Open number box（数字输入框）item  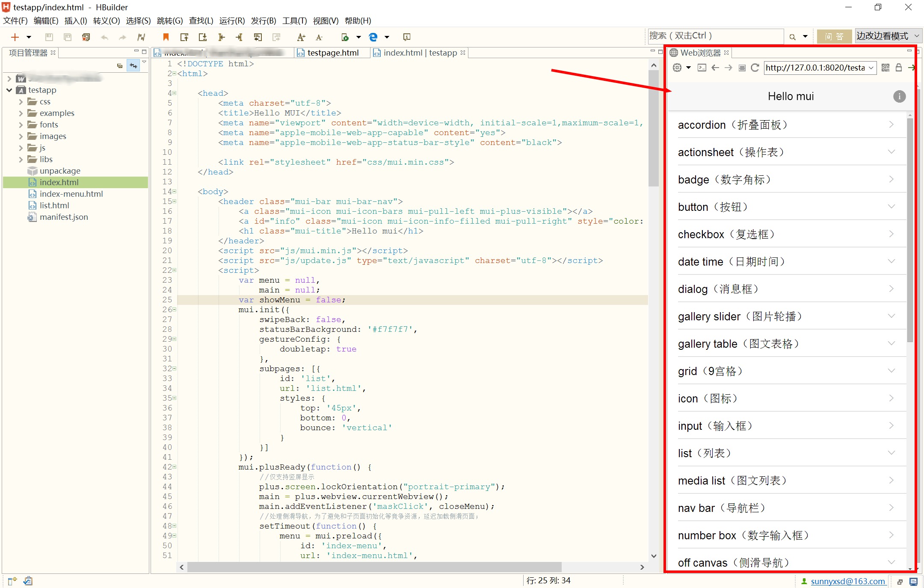pos(787,535)
